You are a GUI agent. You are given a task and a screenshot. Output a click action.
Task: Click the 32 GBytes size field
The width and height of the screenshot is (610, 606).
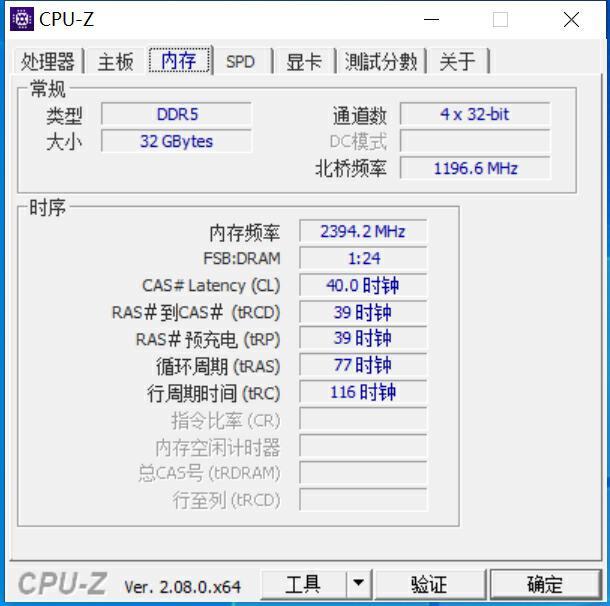pos(176,141)
